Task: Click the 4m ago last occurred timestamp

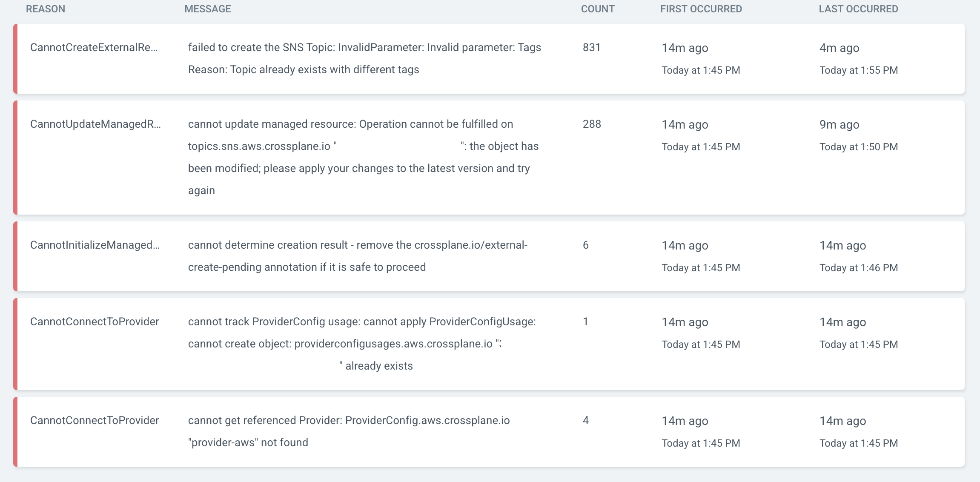Action: coord(840,48)
